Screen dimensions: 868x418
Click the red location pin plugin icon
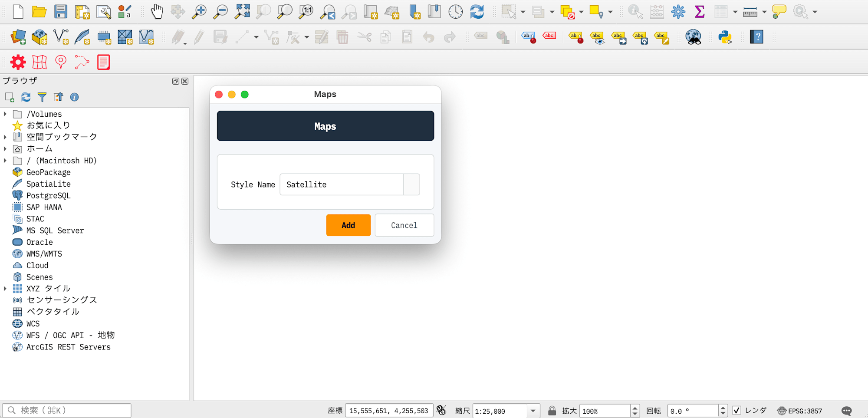(x=61, y=62)
